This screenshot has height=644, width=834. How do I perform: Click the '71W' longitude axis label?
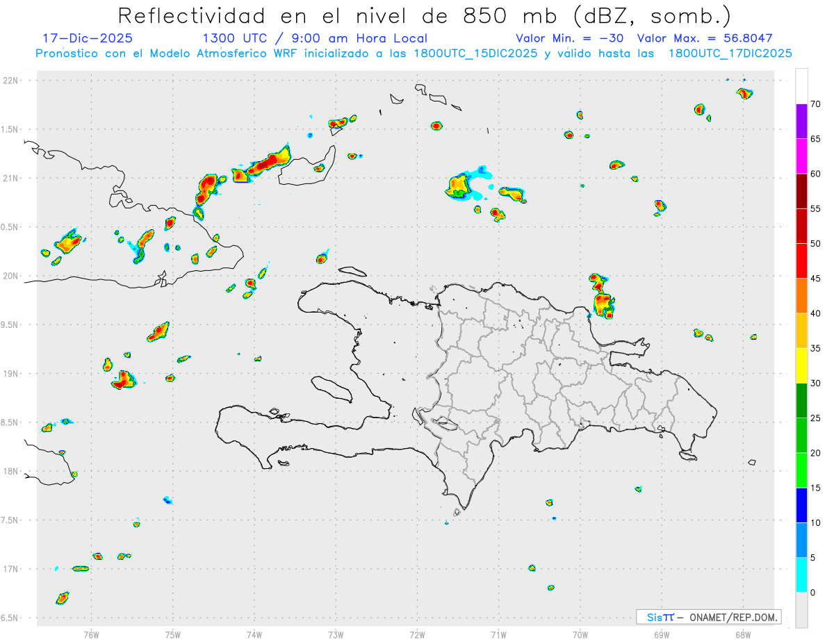[x=498, y=634]
